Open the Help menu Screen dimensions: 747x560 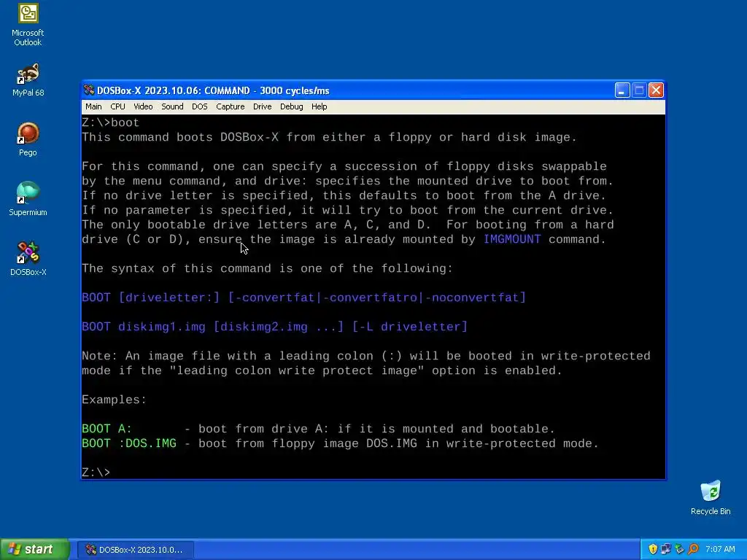click(x=320, y=106)
